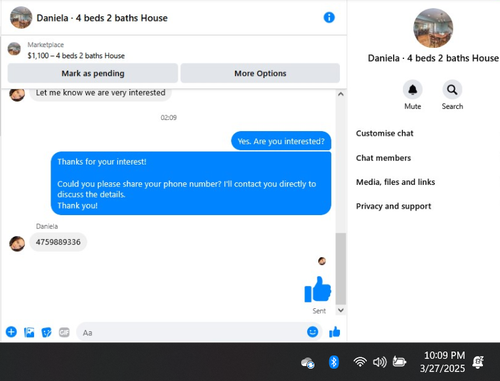The image size is (500, 381).
Task: Click the message "Yes. Are you interested?"
Action: 281,141
